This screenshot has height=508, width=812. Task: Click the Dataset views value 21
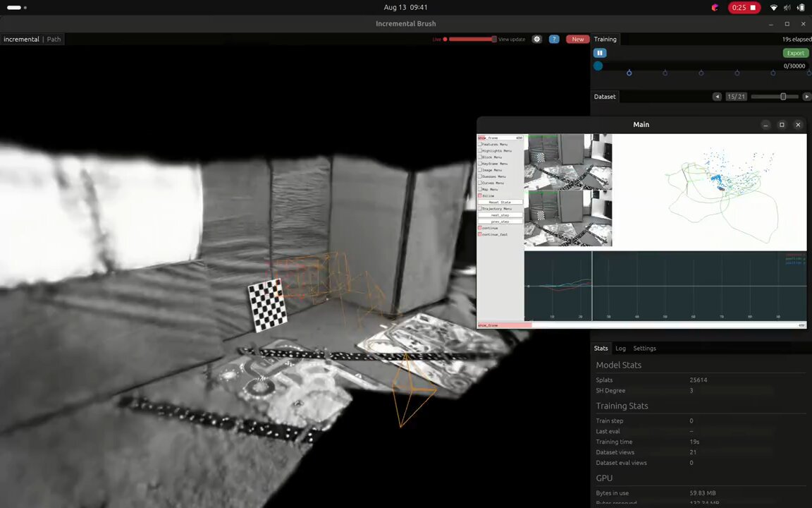point(693,452)
